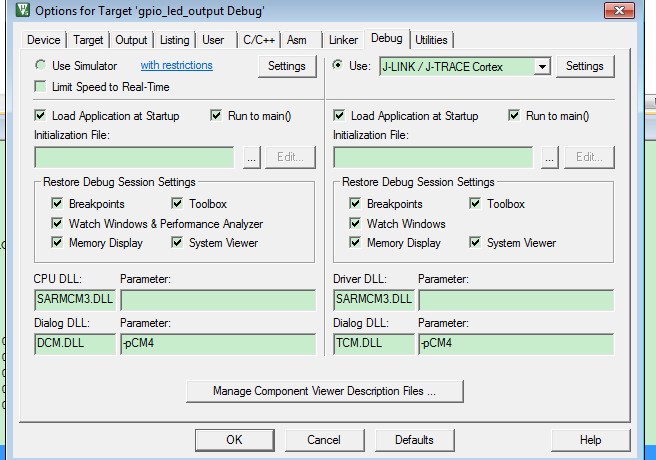The height and width of the screenshot is (460, 656).
Task: Click the TCM.DLL Dialog DLL field
Action: click(374, 344)
